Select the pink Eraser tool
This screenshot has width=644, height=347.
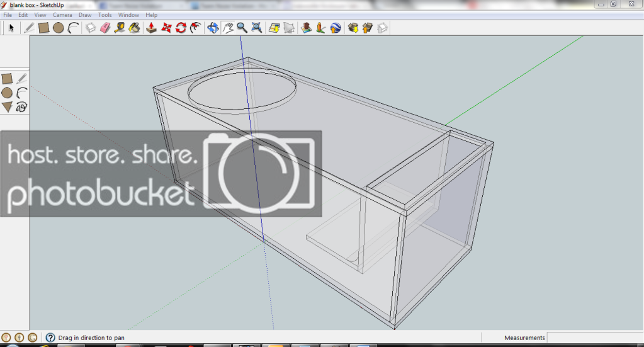(105, 28)
